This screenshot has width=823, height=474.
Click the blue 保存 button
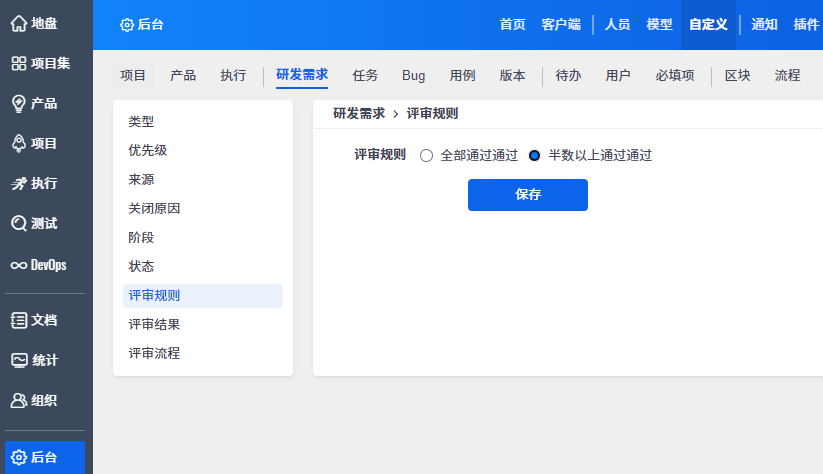(x=527, y=195)
